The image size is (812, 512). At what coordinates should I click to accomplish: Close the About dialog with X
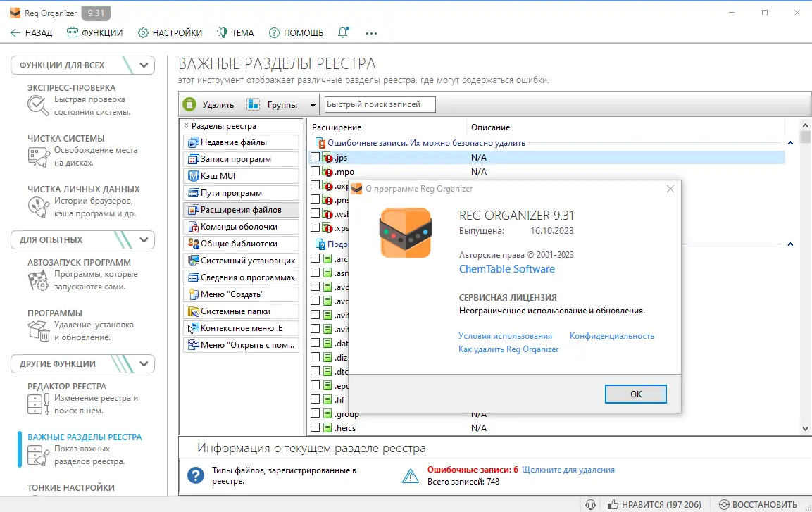click(670, 189)
